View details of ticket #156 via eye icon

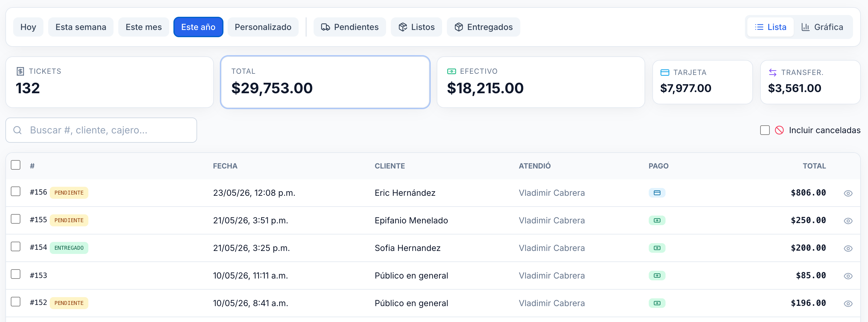[x=848, y=193]
